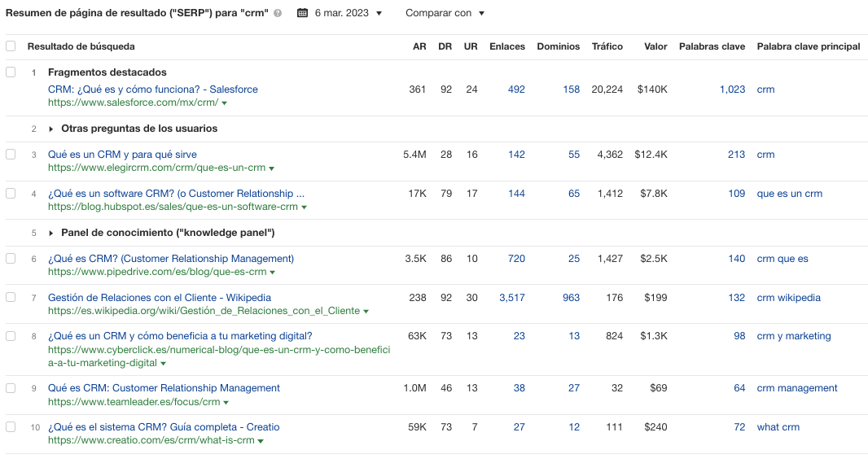This screenshot has height=463, width=868.
Task: Open the salesforce.com URL dropdown arrow
Action: [x=224, y=103]
